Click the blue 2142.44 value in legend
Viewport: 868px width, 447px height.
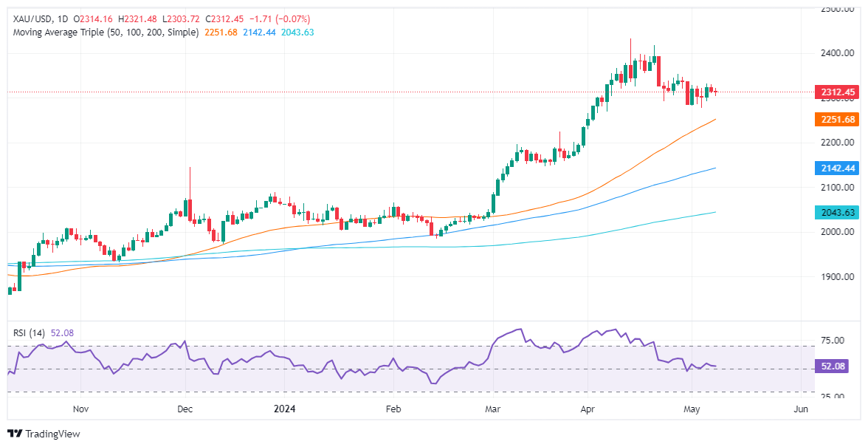[x=259, y=33]
